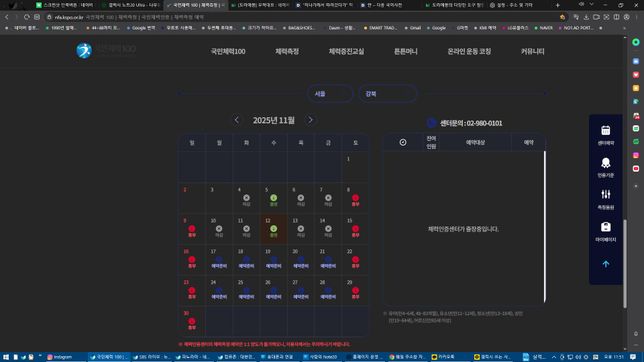Viewport: 644px width, 362px height.
Task: Click the 예약준비 marker on November 25
Action: [246, 293]
